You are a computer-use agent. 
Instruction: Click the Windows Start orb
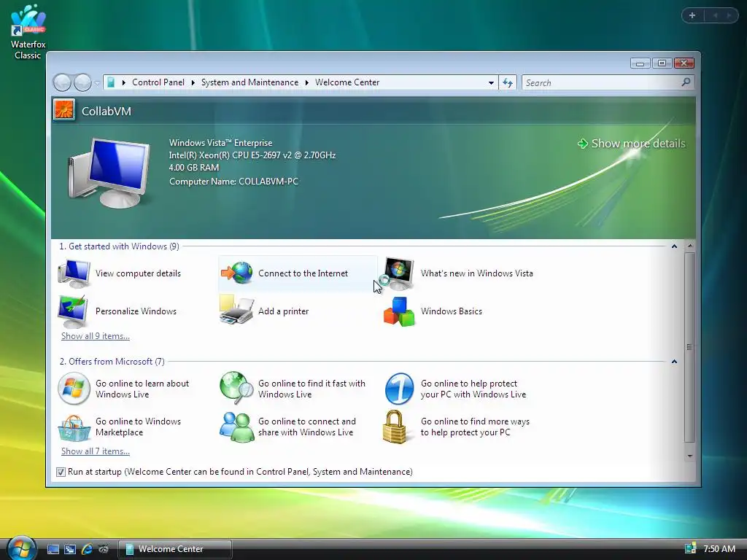click(21, 548)
